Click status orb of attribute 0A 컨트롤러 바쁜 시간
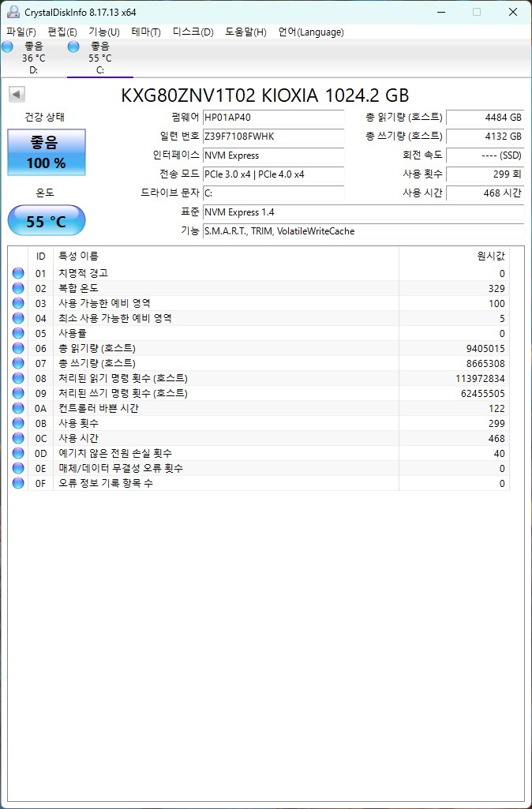The image size is (532, 809). click(x=18, y=408)
